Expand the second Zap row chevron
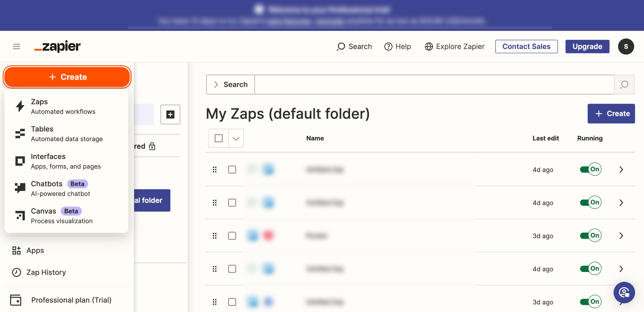The width and height of the screenshot is (644, 312). point(621,203)
